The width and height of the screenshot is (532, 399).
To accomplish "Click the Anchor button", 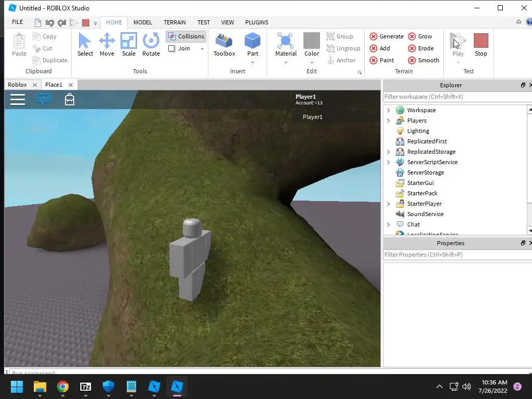I will 341,60.
